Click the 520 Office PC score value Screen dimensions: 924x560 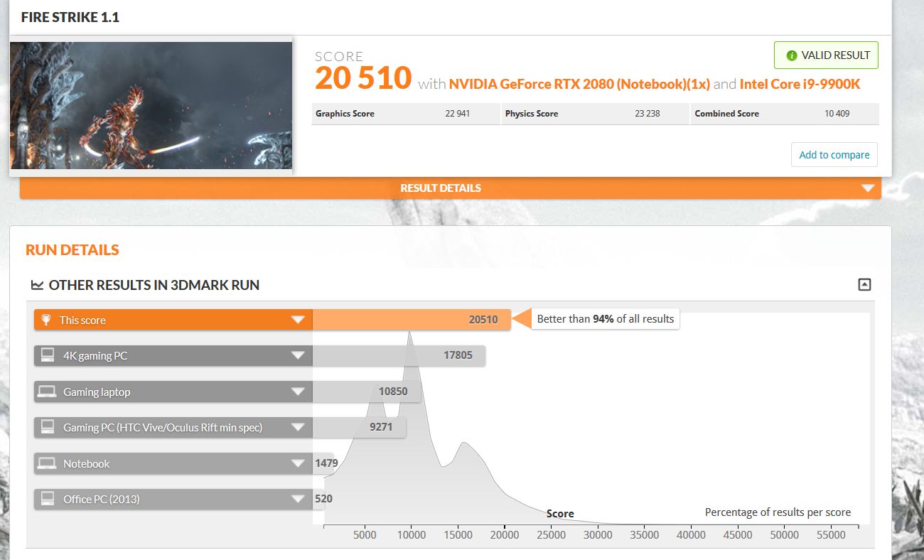point(323,499)
